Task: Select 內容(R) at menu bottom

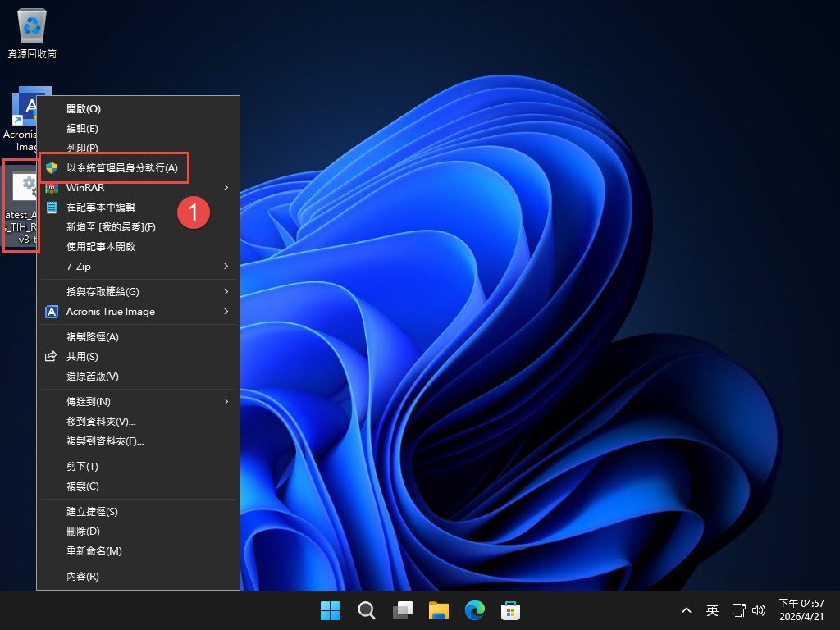Action: (83, 577)
